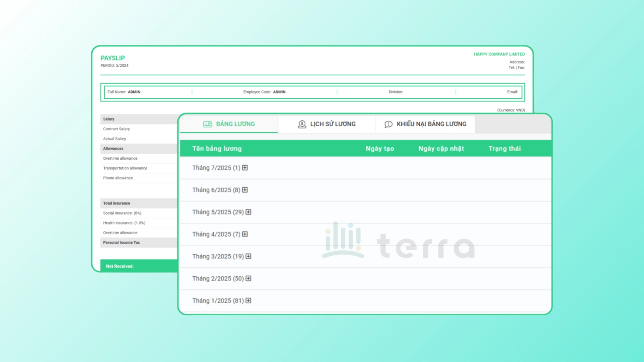Select the Tháng 7/2025 (1) row text
Screen dimensions: 644x362
pyautogui.click(x=216, y=168)
